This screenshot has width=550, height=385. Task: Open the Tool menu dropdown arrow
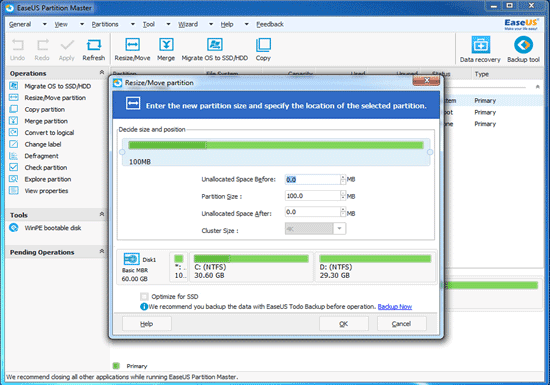(168, 24)
